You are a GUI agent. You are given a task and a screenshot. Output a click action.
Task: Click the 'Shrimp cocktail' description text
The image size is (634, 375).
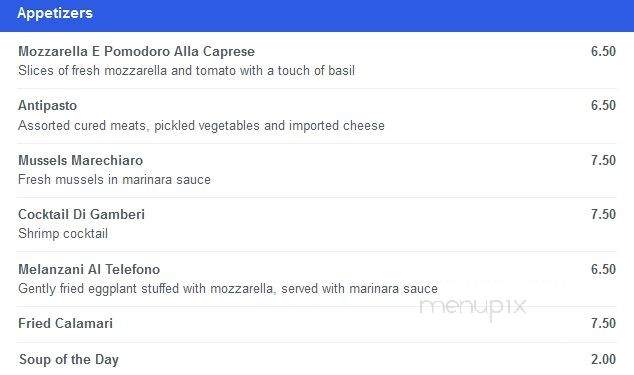[63, 234]
